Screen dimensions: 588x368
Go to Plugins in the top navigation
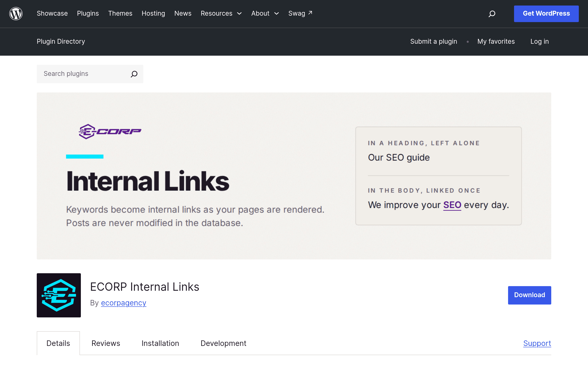point(88,13)
